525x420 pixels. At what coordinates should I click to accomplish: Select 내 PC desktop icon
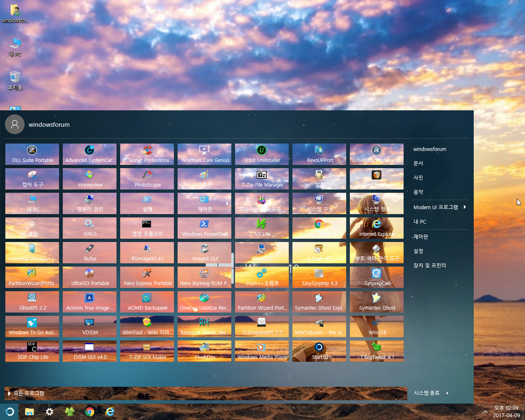(x=15, y=47)
